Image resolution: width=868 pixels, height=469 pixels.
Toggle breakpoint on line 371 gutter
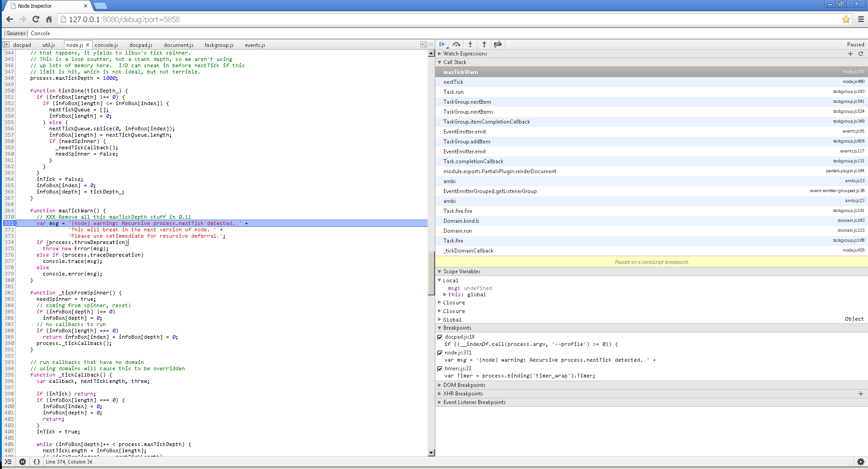(x=9, y=223)
